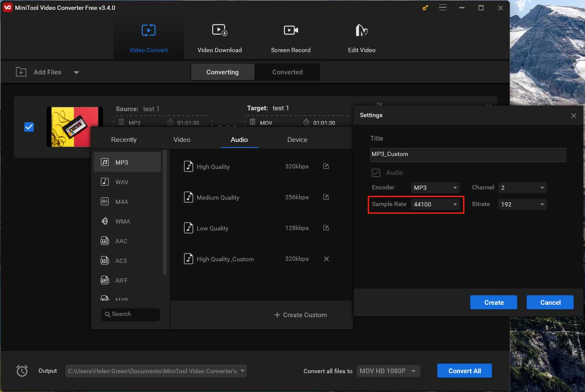Screen dimensions: 585x392
Task: Open the Channel dropdown
Action: tap(522, 188)
